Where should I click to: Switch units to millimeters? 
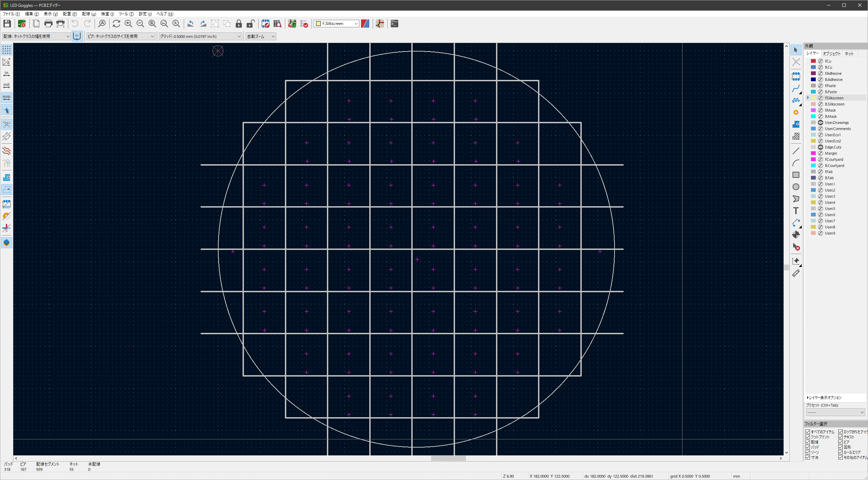pos(6,98)
